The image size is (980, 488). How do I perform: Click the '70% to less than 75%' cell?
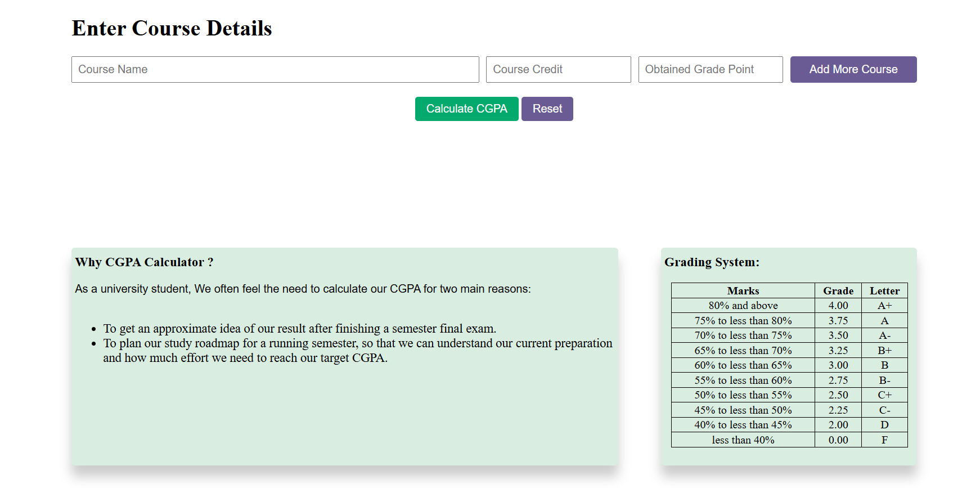point(743,335)
